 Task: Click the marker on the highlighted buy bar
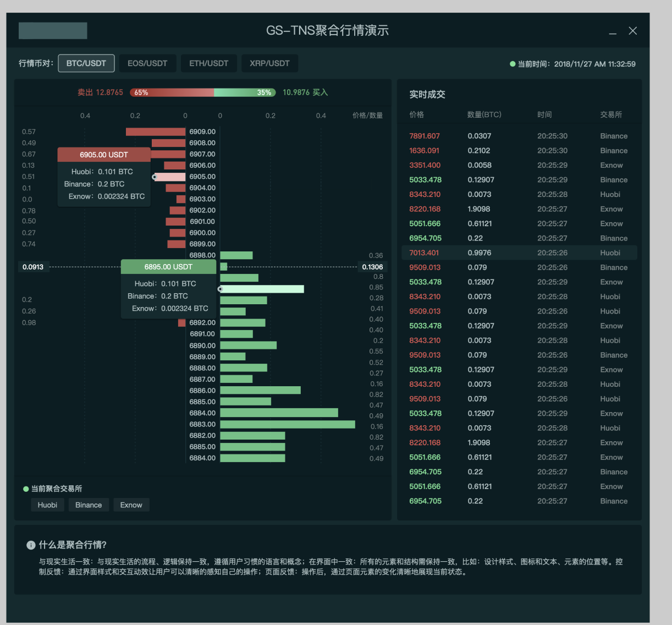tap(221, 289)
